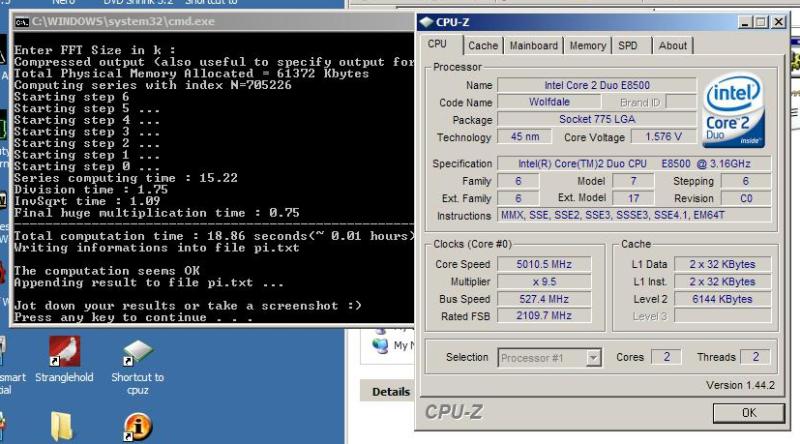Screen dimensions: 800x444
Task: Click the L1 Inst. value 2 x 32 KBytes
Action: pos(722,282)
